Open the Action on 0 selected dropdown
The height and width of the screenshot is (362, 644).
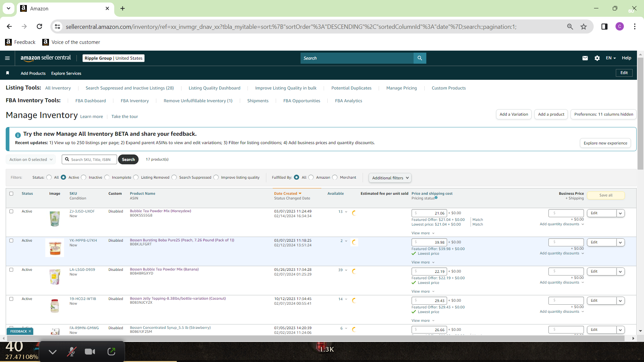(x=31, y=160)
